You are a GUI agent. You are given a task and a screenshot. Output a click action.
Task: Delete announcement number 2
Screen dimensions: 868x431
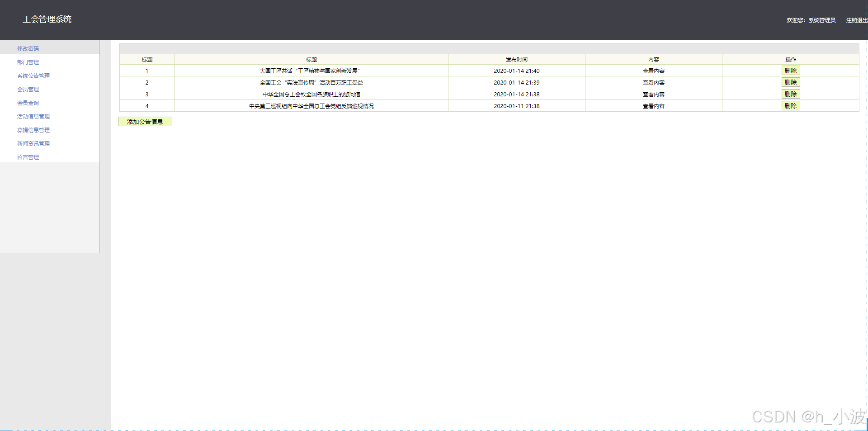click(791, 82)
